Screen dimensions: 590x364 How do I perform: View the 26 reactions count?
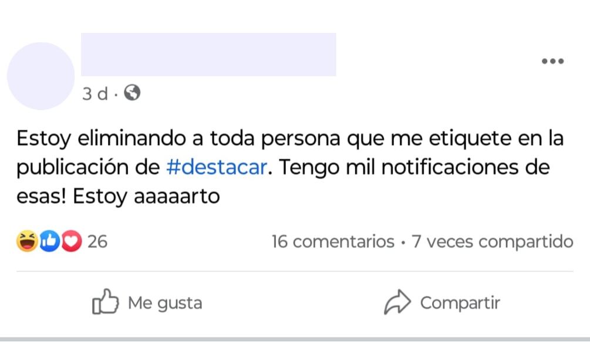(x=97, y=241)
